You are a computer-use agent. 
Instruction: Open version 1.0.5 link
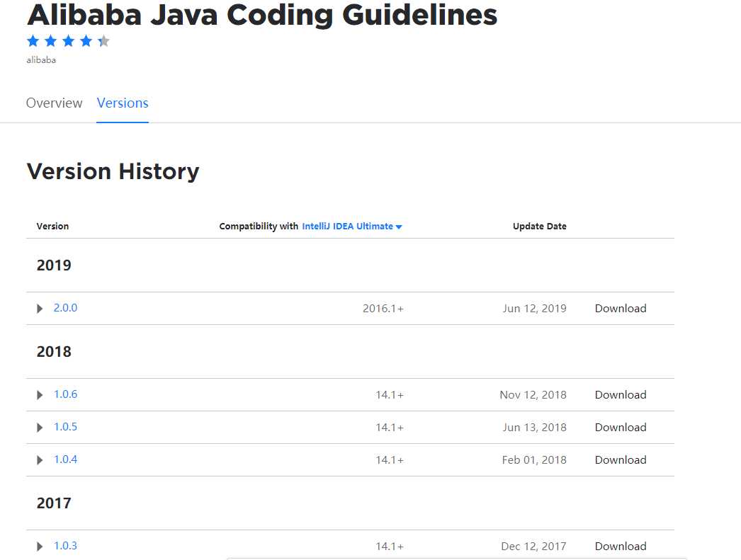(x=65, y=427)
